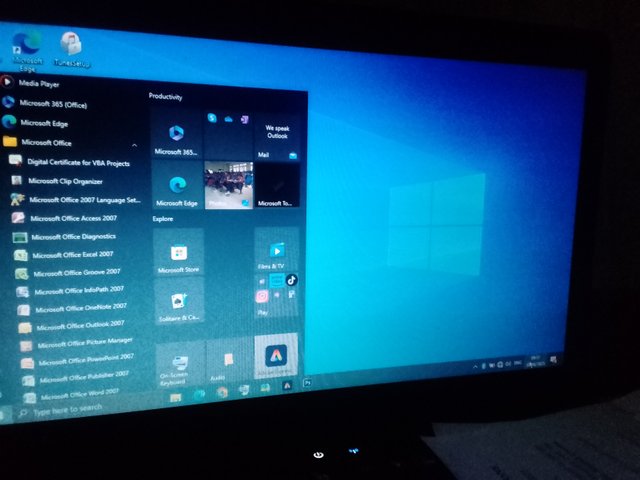The width and height of the screenshot is (640, 480).
Task: Open the iTunesSetup desktop icon
Action: click(71, 49)
